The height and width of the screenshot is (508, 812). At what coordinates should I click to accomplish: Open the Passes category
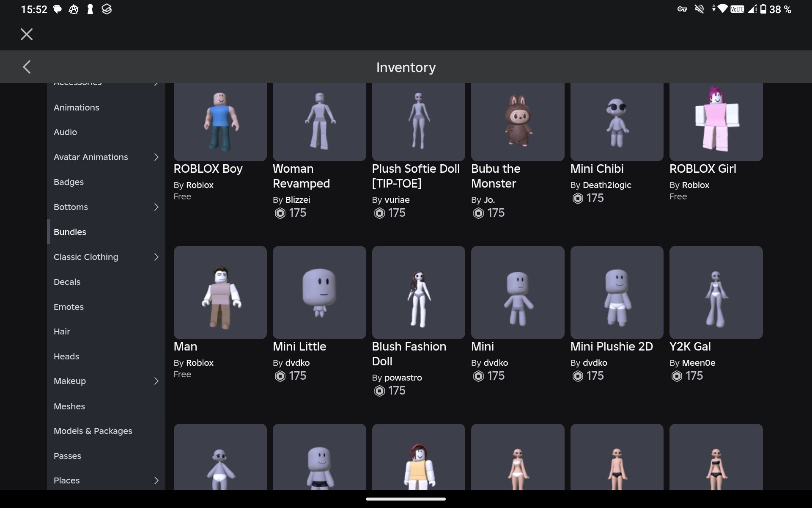point(106,456)
